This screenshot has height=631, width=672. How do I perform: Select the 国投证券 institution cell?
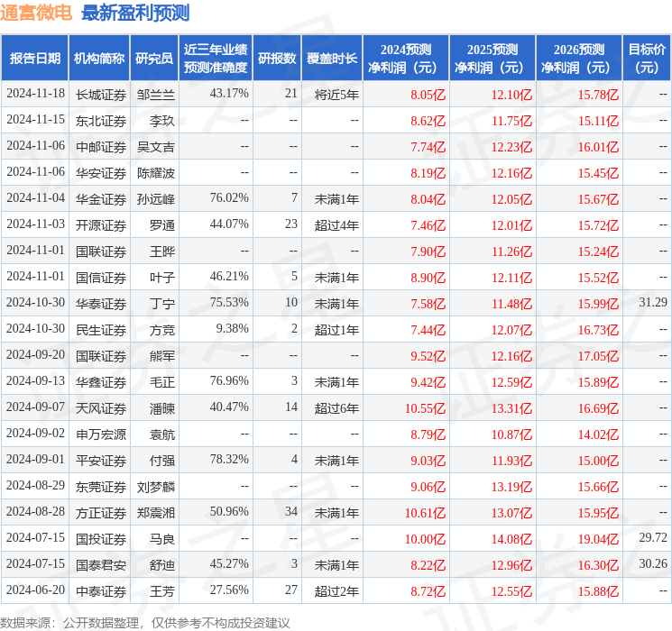pyautogui.click(x=101, y=539)
